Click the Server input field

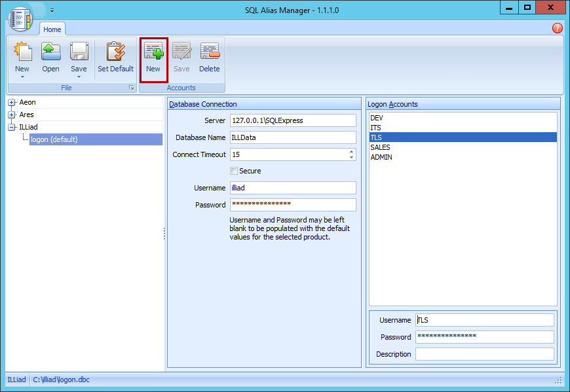[x=292, y=120]
